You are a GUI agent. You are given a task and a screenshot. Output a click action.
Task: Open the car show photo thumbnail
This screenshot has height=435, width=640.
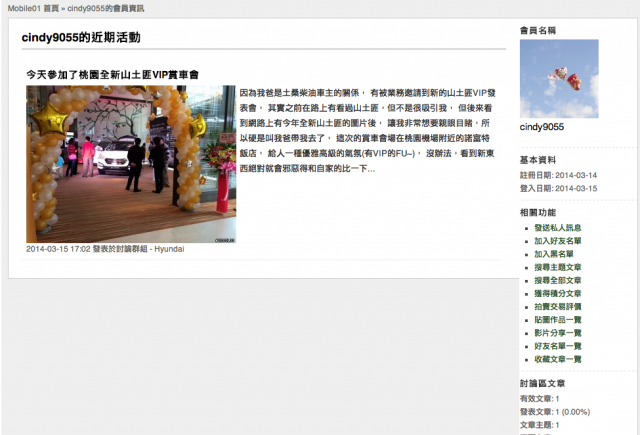131,164
